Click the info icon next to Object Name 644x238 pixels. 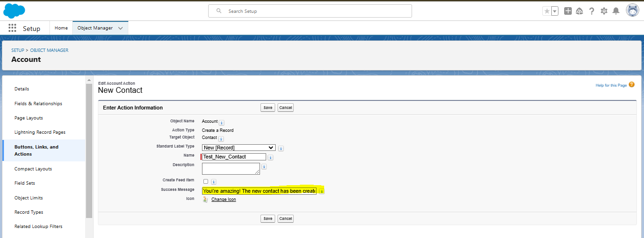tap(221, 123)
